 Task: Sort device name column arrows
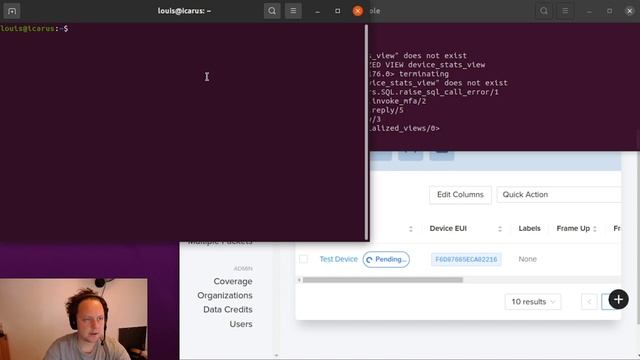coord(411,229)
